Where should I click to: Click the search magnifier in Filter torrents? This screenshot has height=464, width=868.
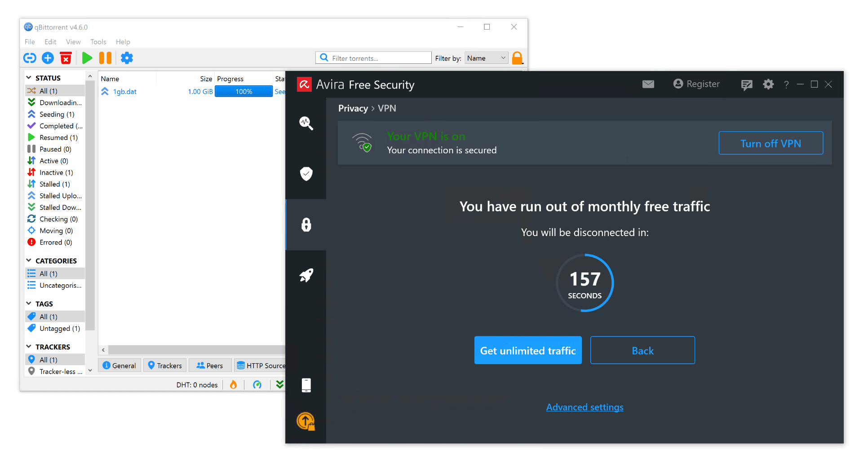point(324,58)
